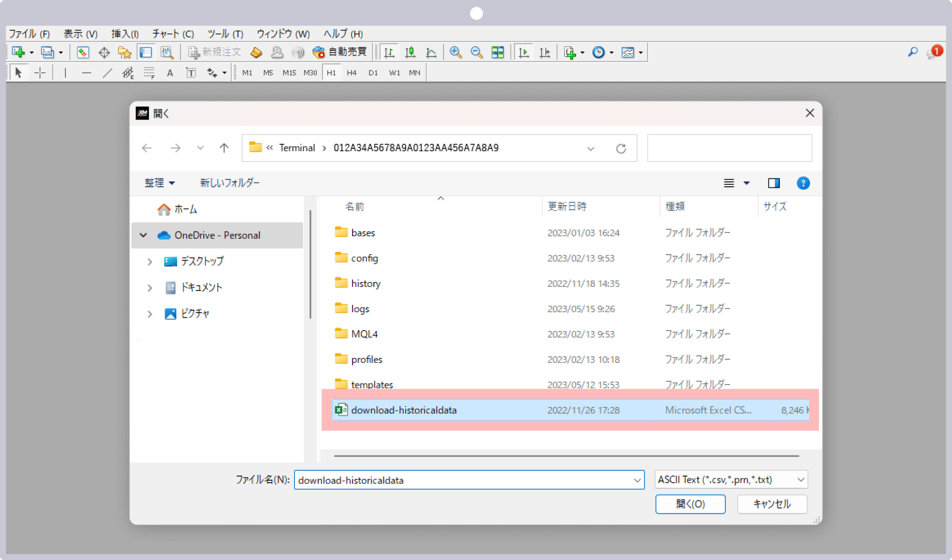Click the 開く(O) open button
This screenshot has width=952, height=560.
[x=690, y=504]
